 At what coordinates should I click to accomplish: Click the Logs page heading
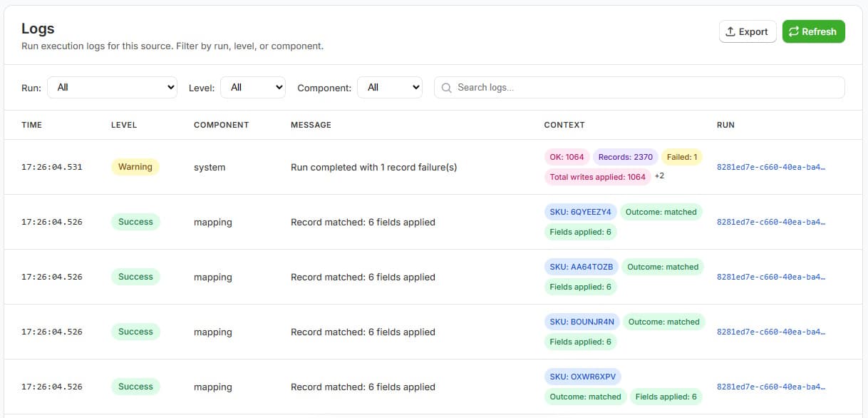tap(38, 29)
